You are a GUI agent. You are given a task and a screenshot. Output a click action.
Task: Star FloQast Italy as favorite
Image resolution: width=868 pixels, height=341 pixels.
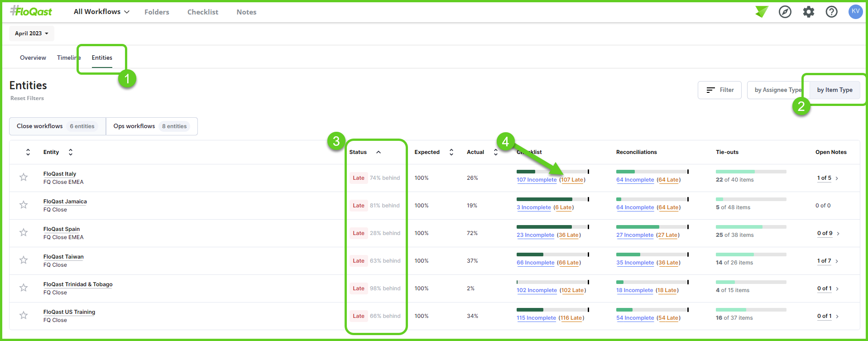point(24,178)
